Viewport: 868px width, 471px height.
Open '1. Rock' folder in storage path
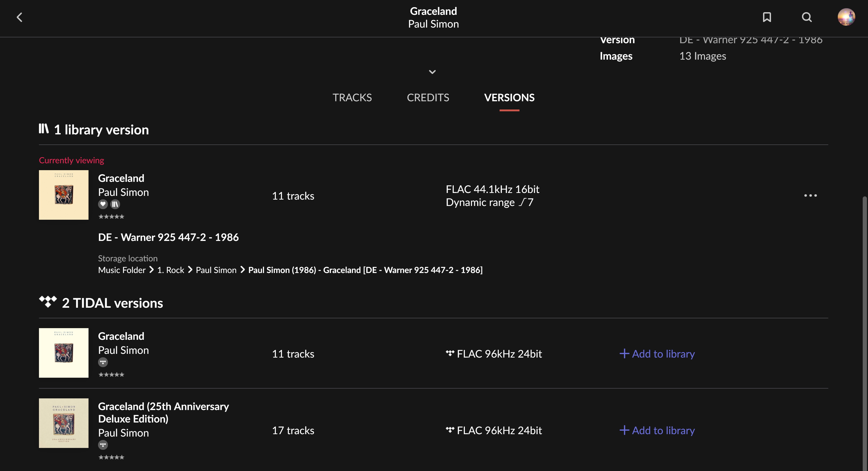(170, 270)
